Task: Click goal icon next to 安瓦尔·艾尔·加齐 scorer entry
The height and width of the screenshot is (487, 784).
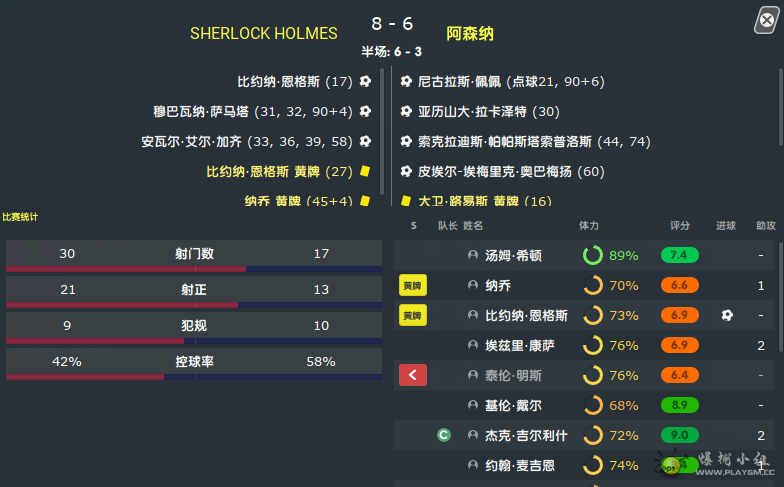Action: click(366, 142)
